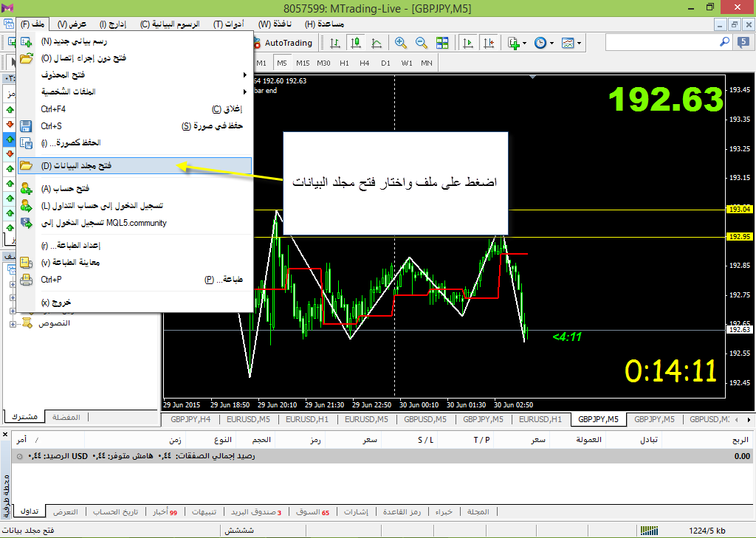Select the D1 timeframe
756x538 pixels.
click(385, 63)
